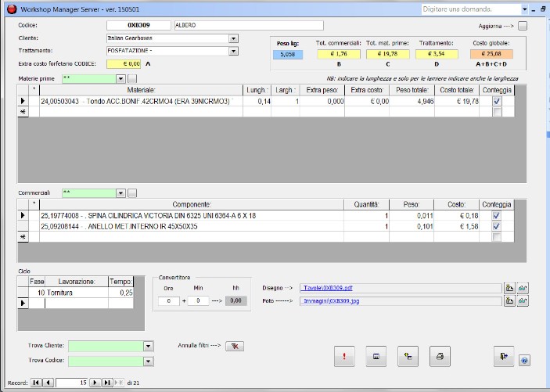
Task: Open help with the blue question icon
Action: (524, 361)
